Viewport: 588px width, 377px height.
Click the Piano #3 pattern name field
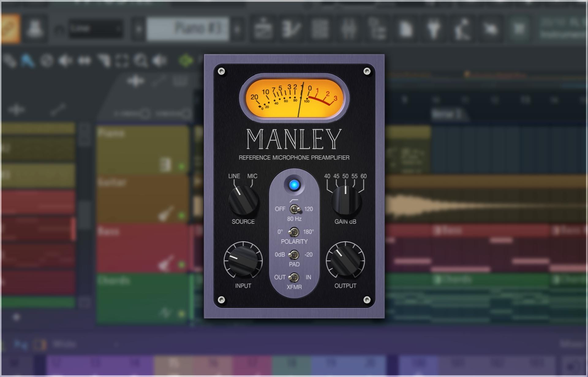click(x=187, y=29)
